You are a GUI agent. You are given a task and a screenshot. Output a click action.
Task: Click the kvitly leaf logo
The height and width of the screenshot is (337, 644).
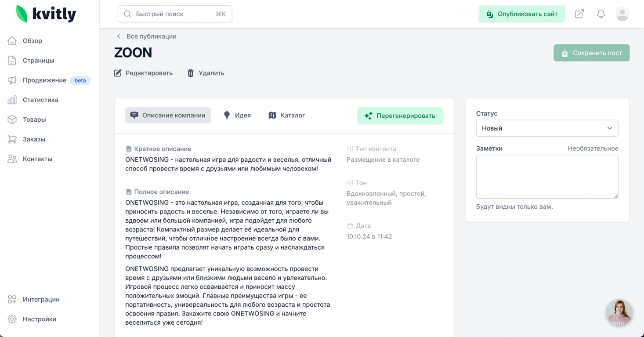[x=22, y=14]
